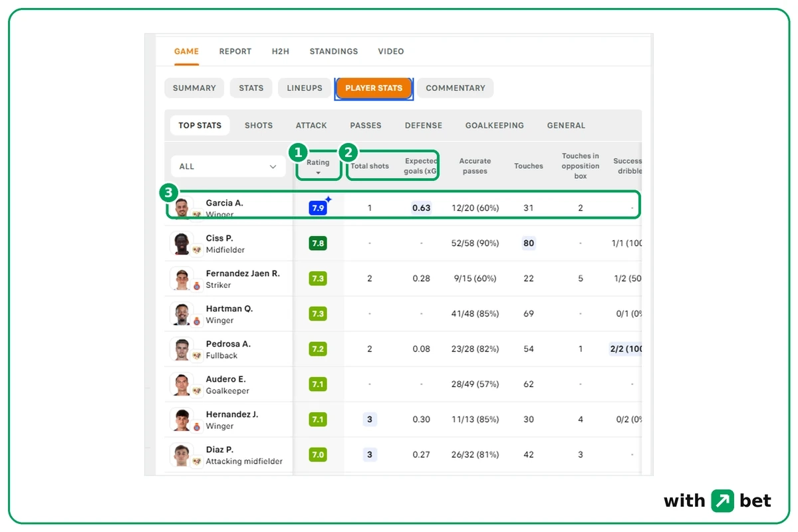Select the SUMMARY button

(x=194, y=88)
